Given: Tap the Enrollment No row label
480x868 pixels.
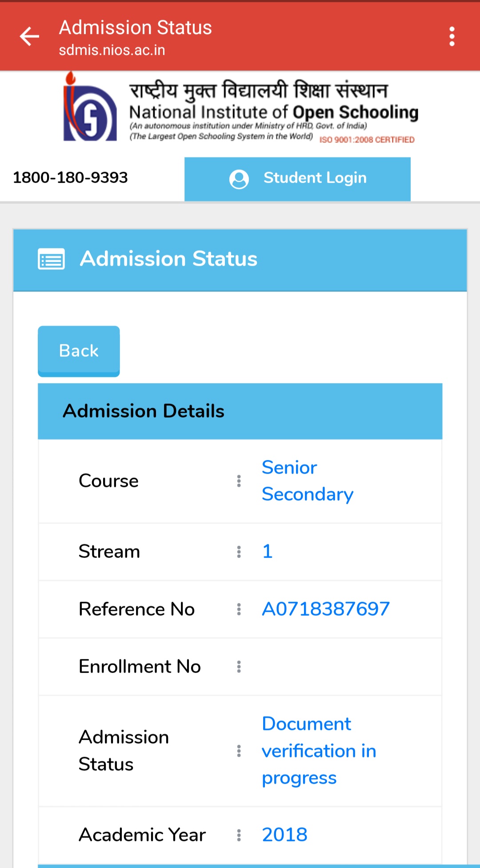Looking at the screenshot, I should pos(140,667).
